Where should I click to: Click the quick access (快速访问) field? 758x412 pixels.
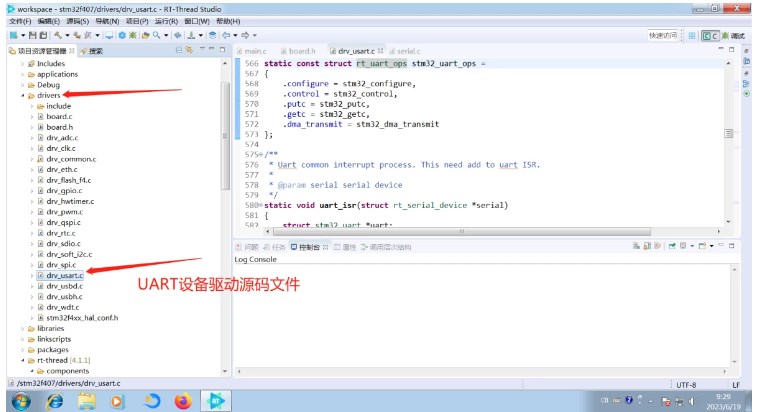click(662, 35)
